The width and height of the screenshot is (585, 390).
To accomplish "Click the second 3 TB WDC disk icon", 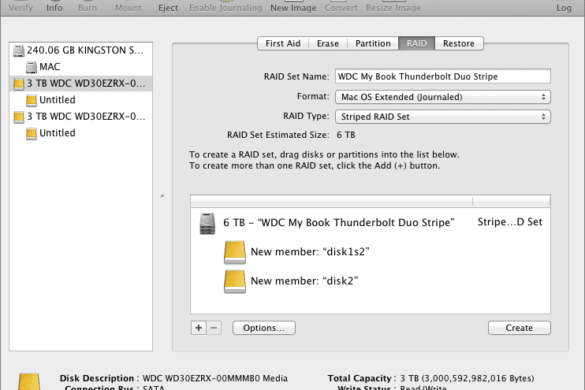I will pos(19,117).
